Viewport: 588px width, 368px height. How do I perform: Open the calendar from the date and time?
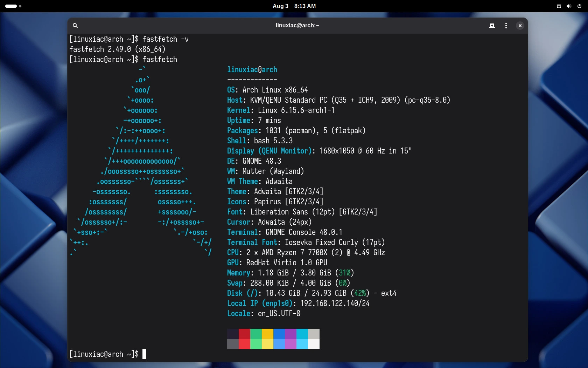[294, 6]
